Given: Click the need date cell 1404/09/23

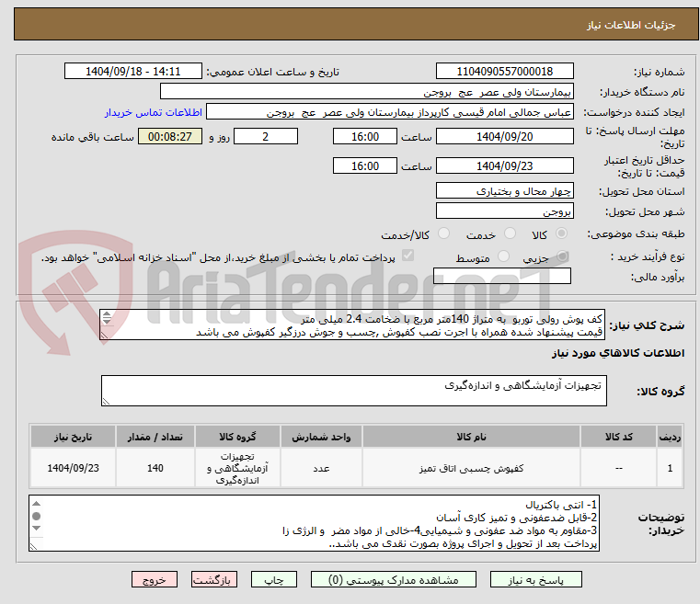Looking at the screenshot, I should click(74, 468).
